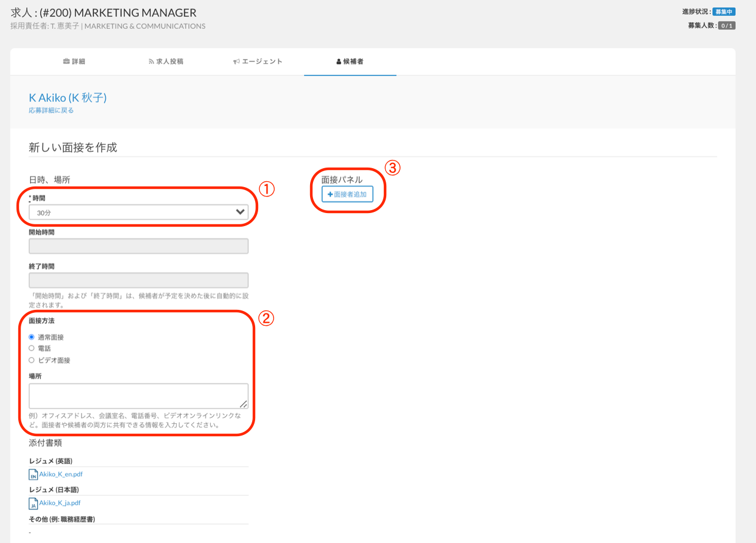Image resolution: width=756 pixels, height=543 pixels.
Task: Switch to the 求人投稿 tab
Action: click(166, 61)
